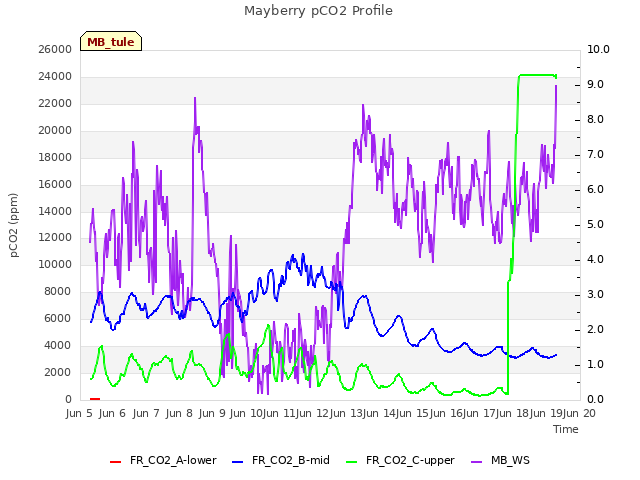Click the 3.0 right axis tick label
Image resolution: width=640 pixels, height=480 pixels.
(x=595, y=294)
